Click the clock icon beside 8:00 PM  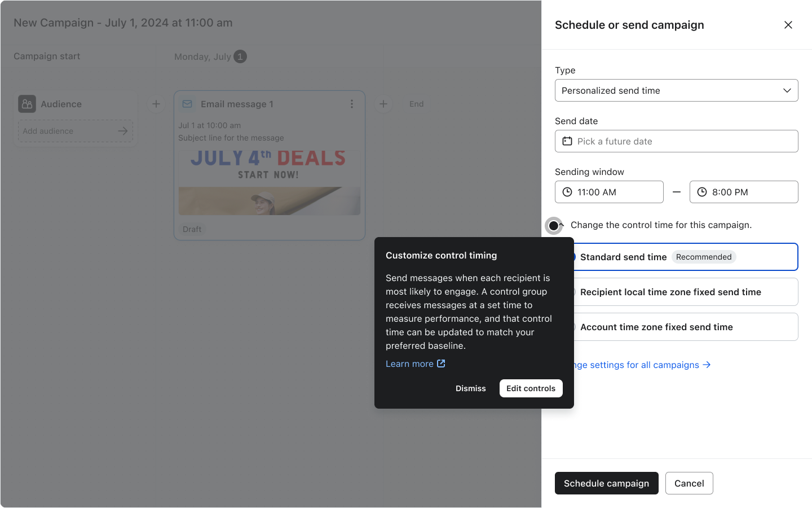tap(702, 192)
